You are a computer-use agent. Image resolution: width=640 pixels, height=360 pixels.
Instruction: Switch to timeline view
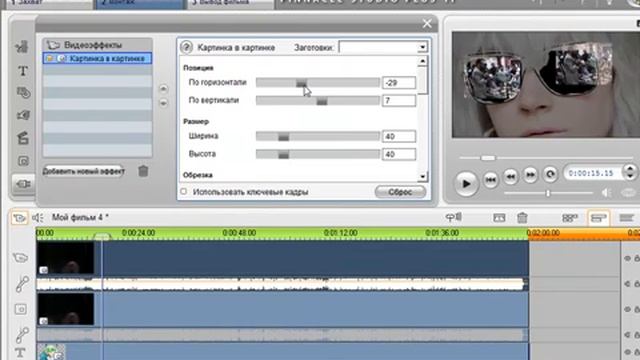pyautogui.click(x=598, y=218)
